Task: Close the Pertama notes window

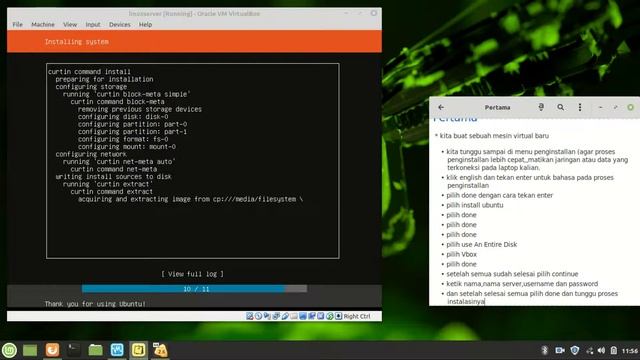Action: 631,107
